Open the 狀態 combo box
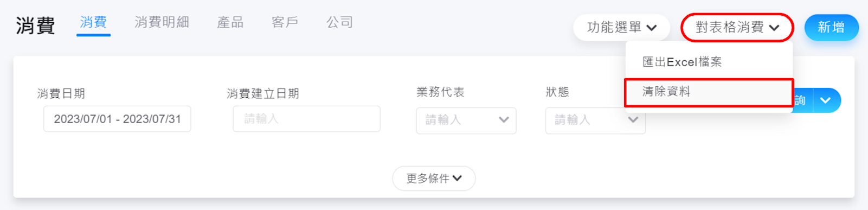Viewport: 868px width, 210px height. 595,120
